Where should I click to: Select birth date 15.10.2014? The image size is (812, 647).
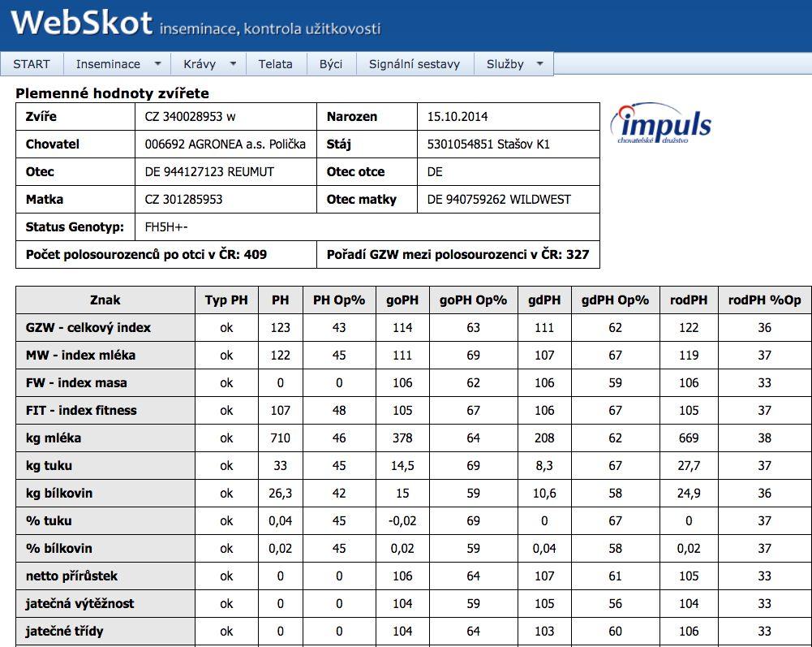pyautogui.click(x=458, y=117)
